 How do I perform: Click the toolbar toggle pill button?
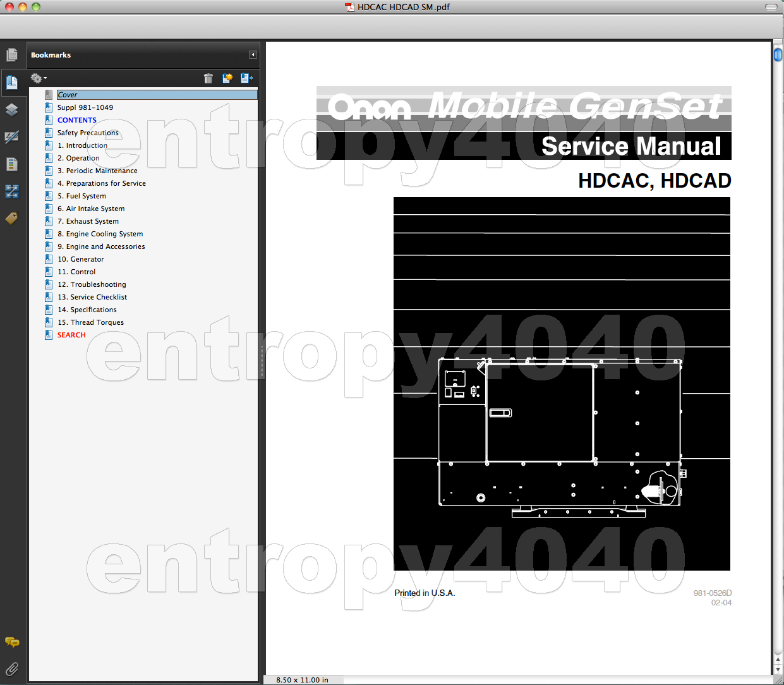click(x=771, y=7)
